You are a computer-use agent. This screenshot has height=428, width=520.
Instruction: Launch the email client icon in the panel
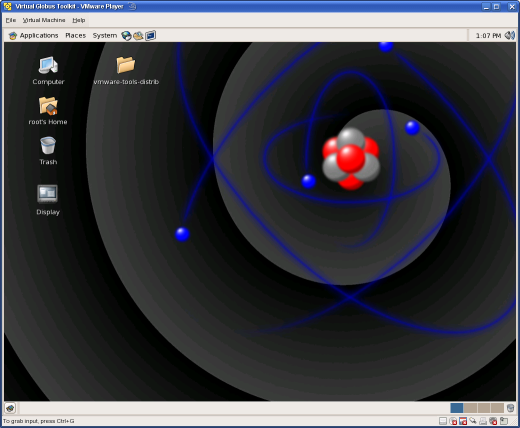[x=138, y=35]
